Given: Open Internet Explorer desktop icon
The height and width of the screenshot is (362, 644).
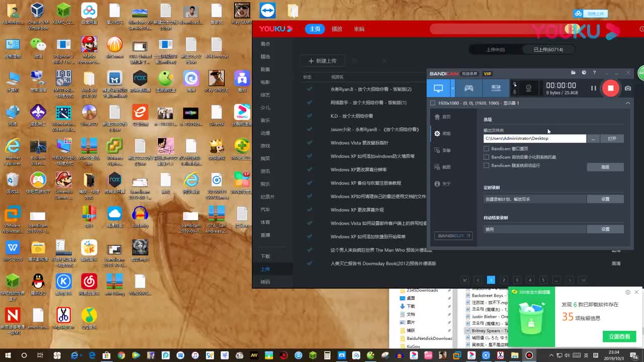Looking at the screenshot, I should pyautogui.click(x=13, y=152).
